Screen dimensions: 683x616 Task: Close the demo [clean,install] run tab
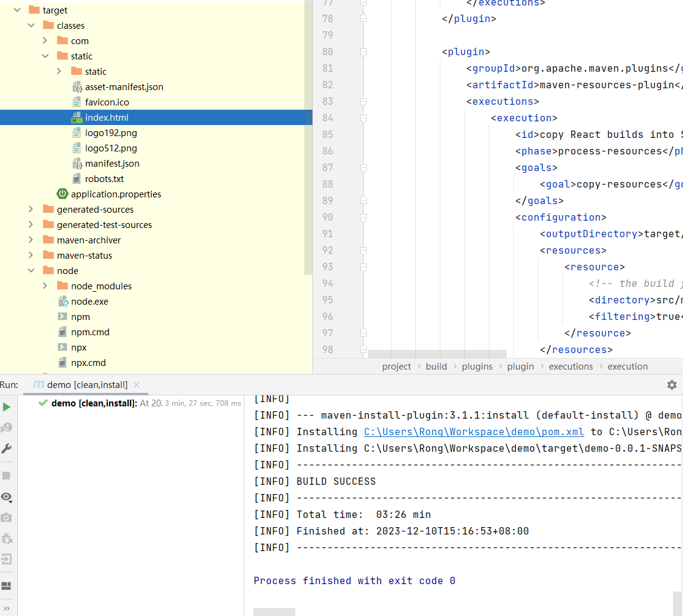(137, 385)
